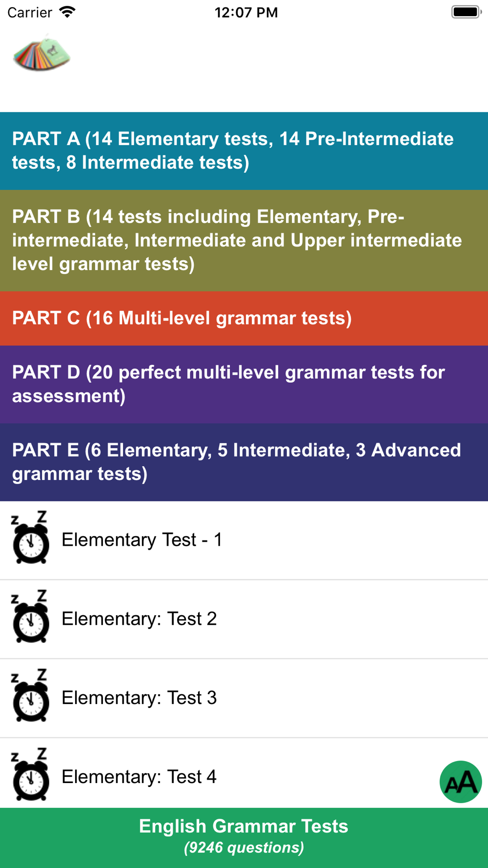Screen dimensions: 488x868
Task: Expand PART B olive section header
Action: point(244,241)
